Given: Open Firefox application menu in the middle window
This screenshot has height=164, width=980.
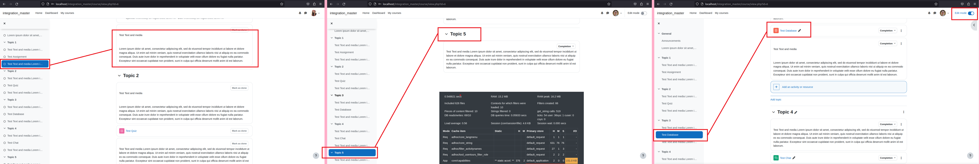Looking at the screenshot, I should pos(647,4).
